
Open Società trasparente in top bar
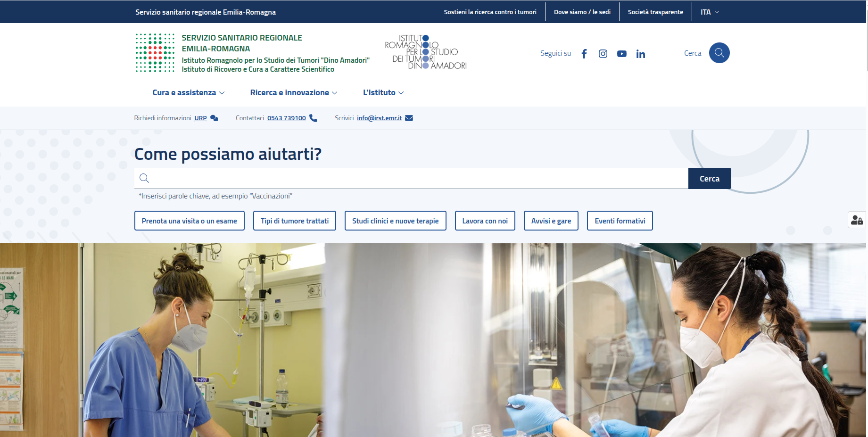tap(655, 12)
